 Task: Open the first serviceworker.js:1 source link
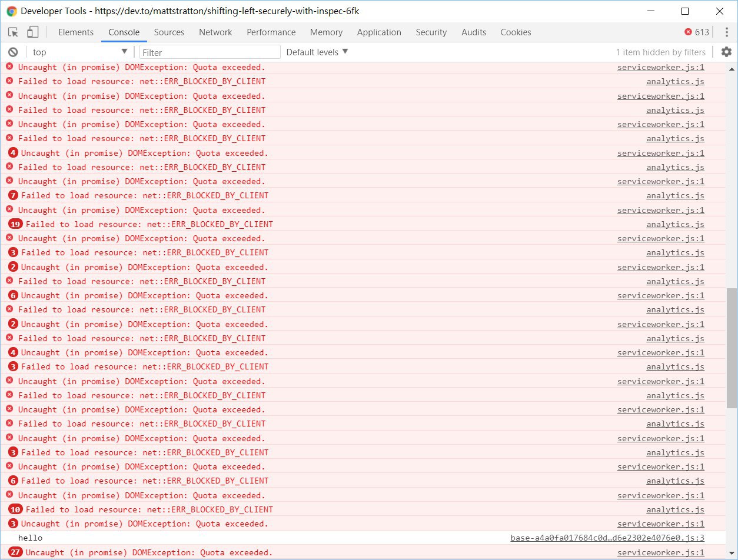click(x=660, y=68)
